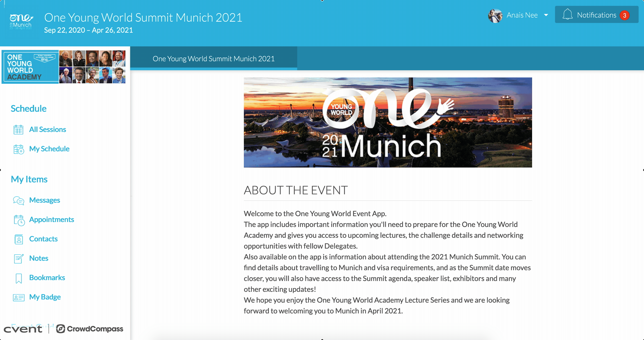The width and height of the screenshot is (644, 340).
Task: Open the My Badge ID card icon
Action: (19, 297)
